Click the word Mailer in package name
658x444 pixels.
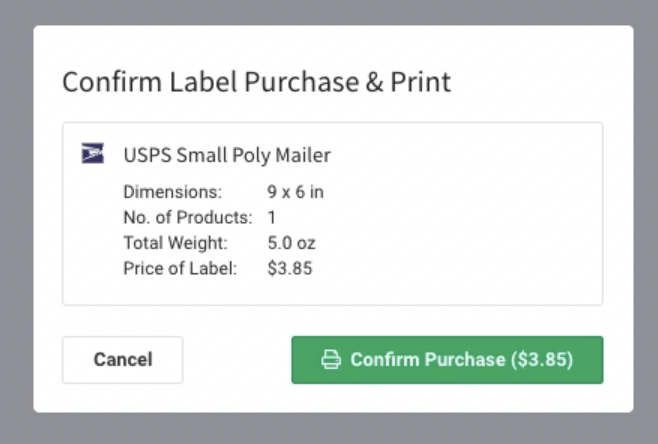point(303,155)
